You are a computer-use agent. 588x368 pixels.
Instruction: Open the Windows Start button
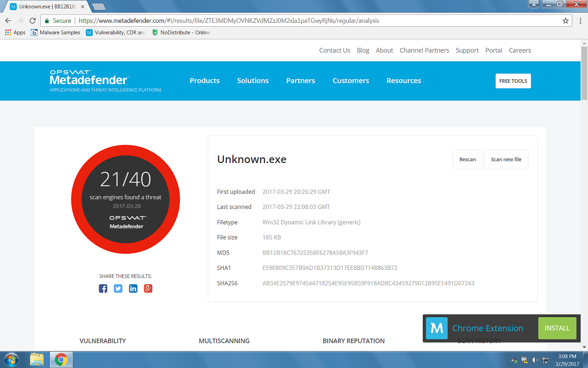[x=11, y=360]
